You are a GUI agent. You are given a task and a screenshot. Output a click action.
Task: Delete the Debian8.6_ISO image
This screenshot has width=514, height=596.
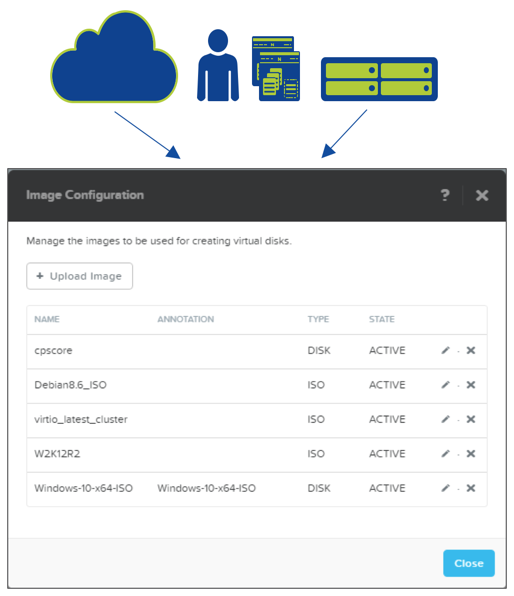pyautogui.click(x=471, y=385)
